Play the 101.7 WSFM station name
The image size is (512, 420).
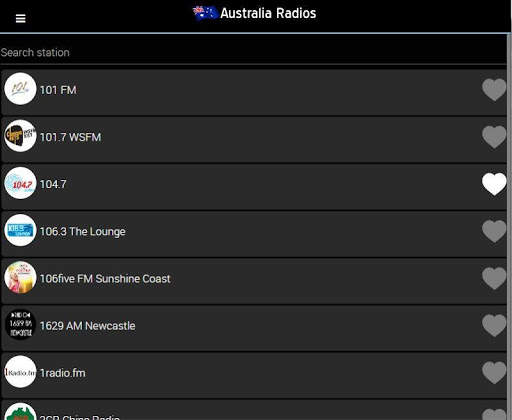(x=70, y=137)
